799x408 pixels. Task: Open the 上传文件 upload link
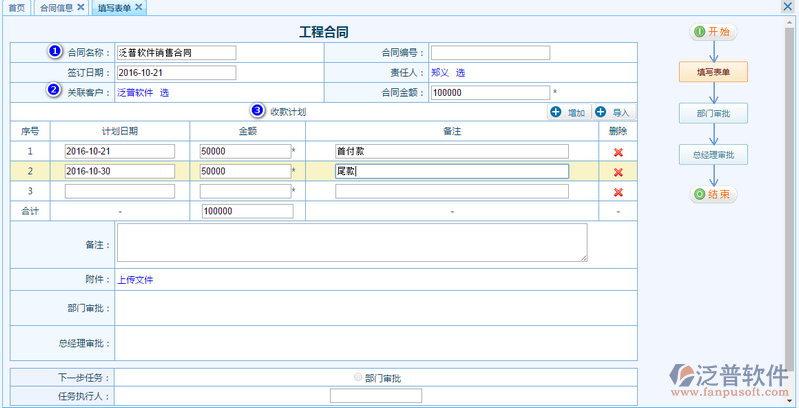(136, 280)
